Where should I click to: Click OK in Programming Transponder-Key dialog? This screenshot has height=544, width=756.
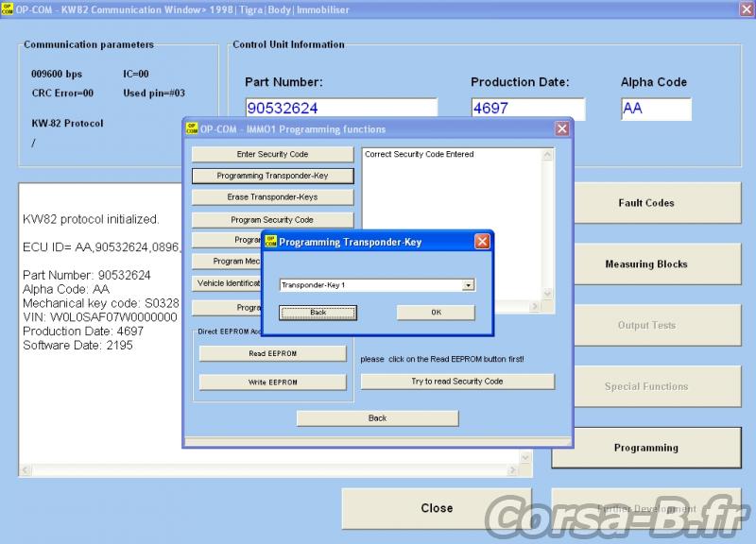pyautogui.click(x=436, y=313)
